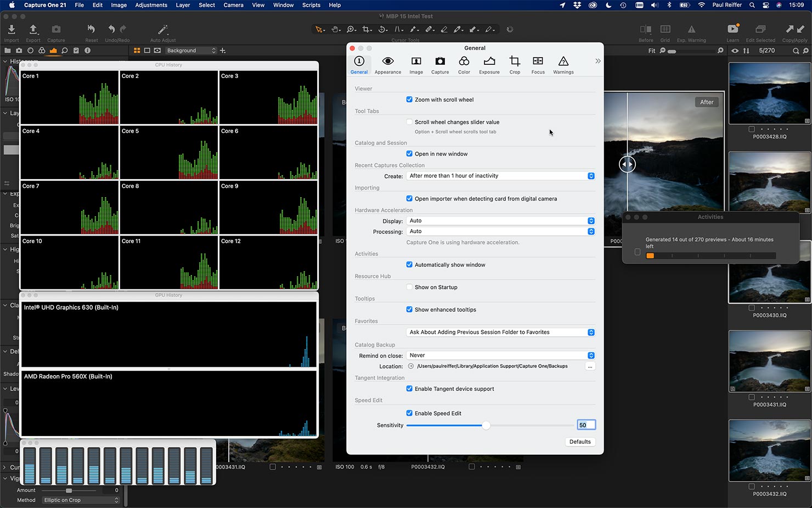
Task: Open the Focus preferences tab
Action: click(538, 65)
